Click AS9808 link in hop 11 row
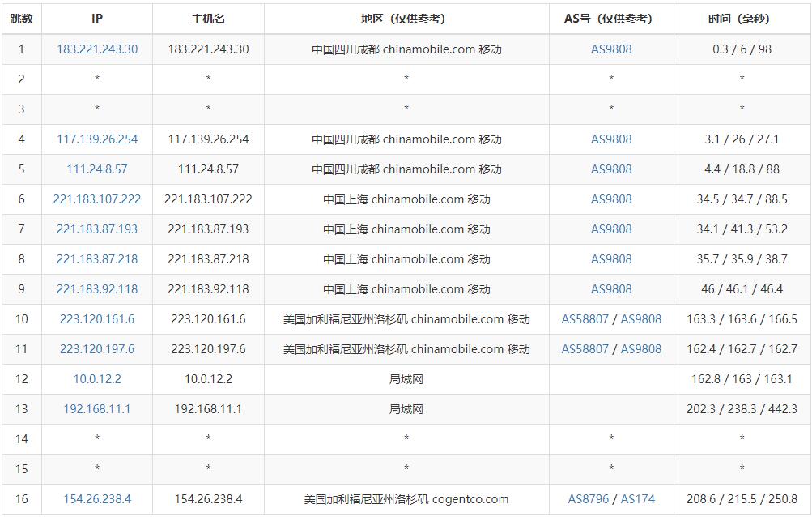This screenshot has width=812, height=517. (640, 349)
